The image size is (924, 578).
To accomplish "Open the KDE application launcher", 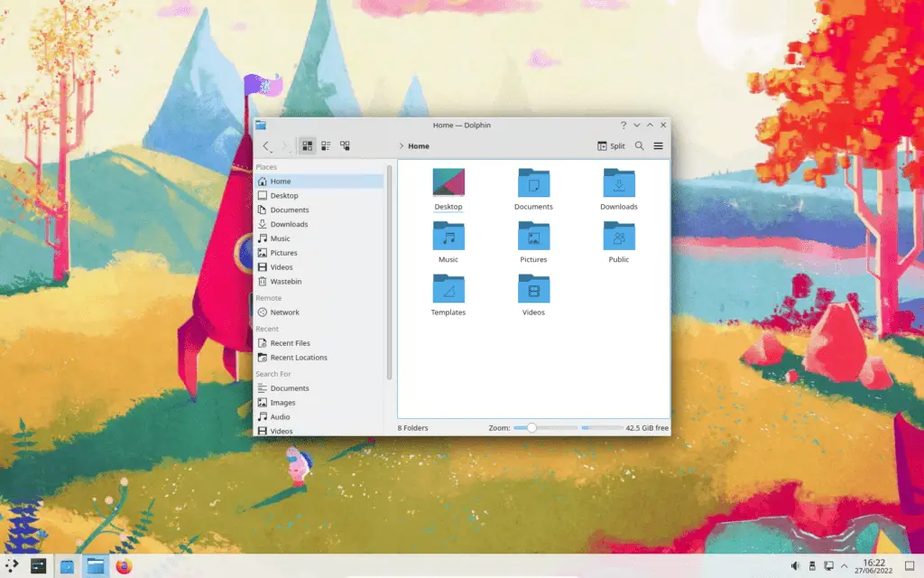I will point(12,565).
